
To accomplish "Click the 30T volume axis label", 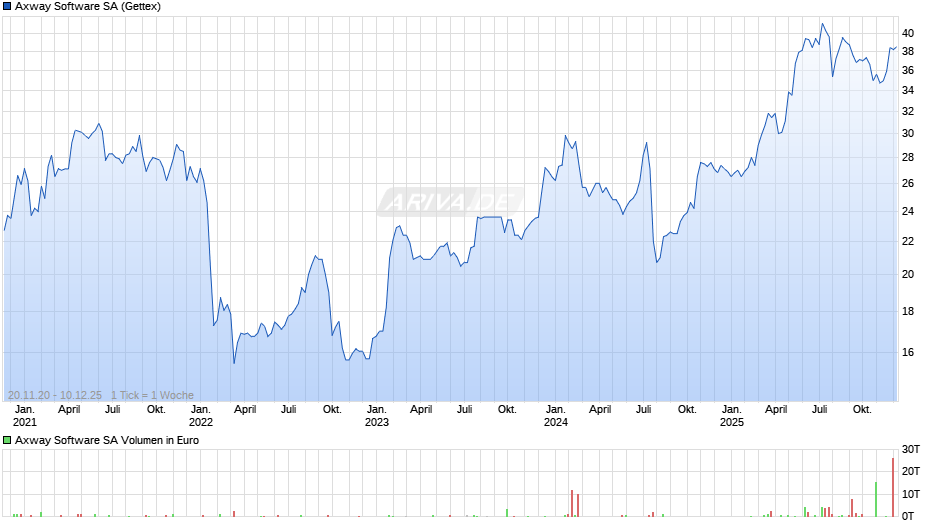I will [x=911, y=450].
